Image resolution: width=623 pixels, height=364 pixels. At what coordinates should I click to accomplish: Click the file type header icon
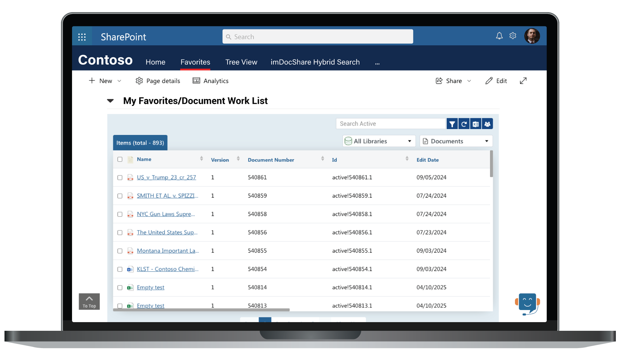130,160
